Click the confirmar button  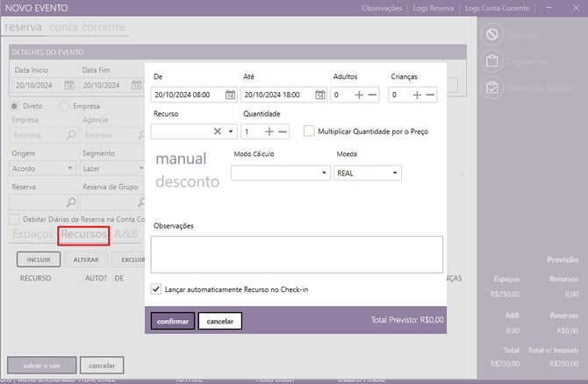click(173, 321)
